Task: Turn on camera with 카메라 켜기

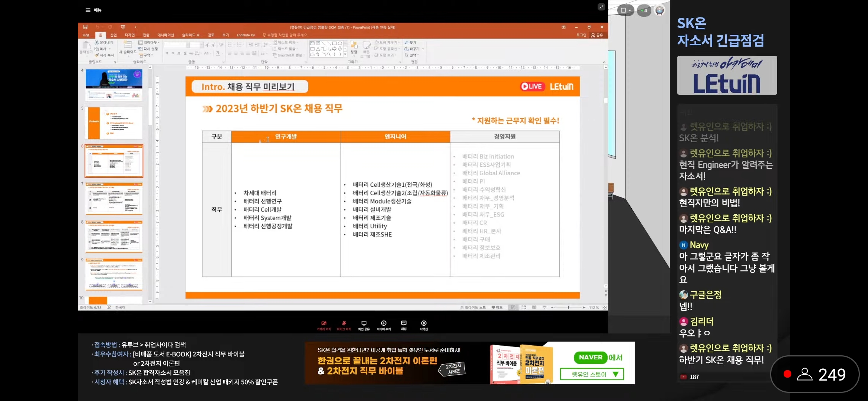Action: point(324,325)
